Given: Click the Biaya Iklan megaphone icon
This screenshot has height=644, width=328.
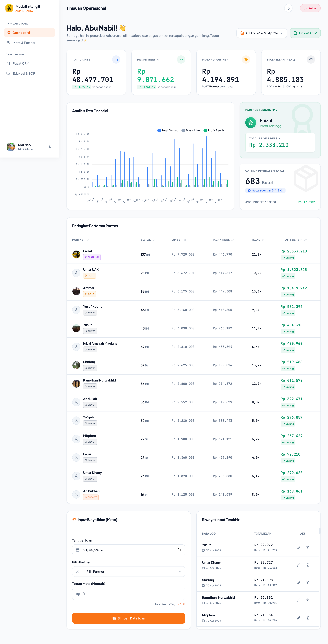Looking at the screenshot, I should [311, 59].
